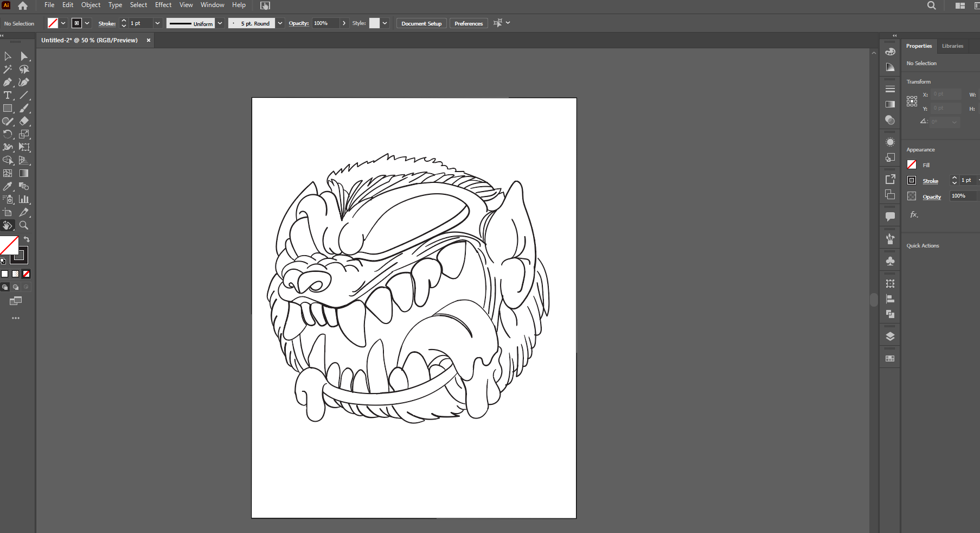This screenshot has width=980, height=533.
Task: Switch to the Properties tab
Action: (919, 46)
